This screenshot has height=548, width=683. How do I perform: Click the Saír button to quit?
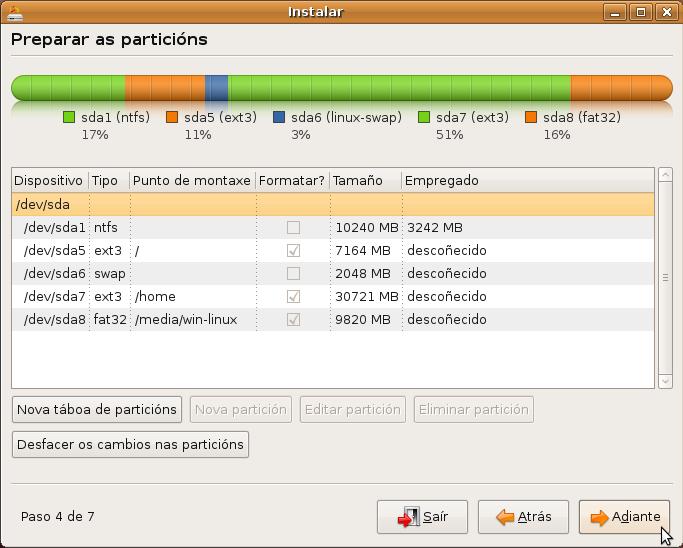tap(422, 517)
